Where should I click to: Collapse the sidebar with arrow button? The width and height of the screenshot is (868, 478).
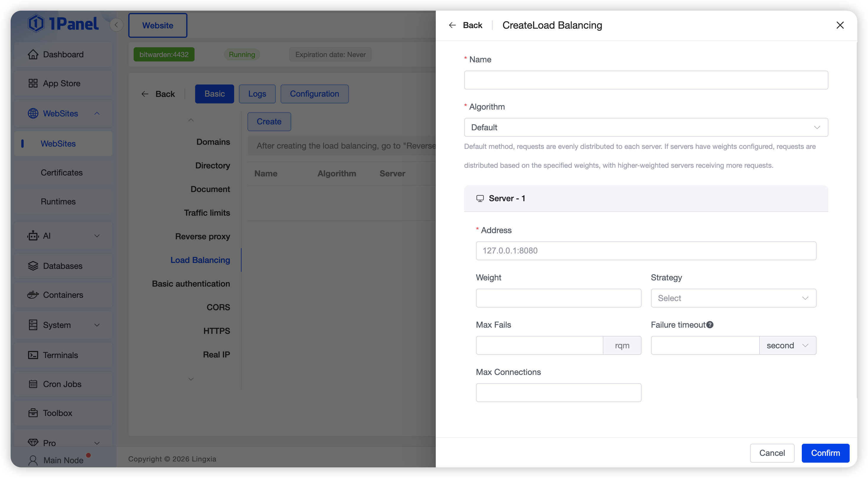point(116,25)
